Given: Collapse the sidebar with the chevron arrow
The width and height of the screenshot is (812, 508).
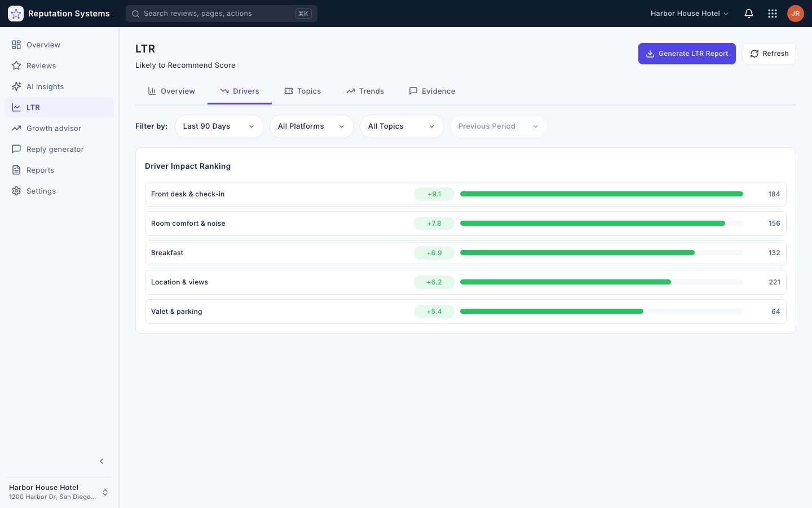Looking at the screenshot, I should click(101, 461).
